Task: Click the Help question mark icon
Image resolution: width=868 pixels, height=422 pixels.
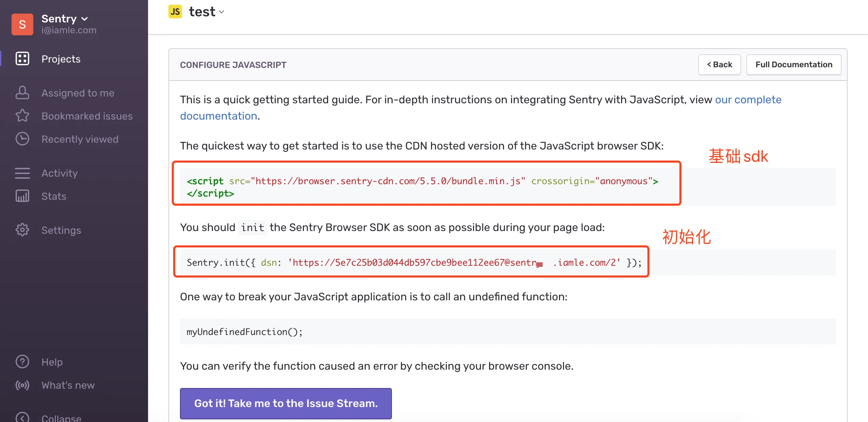Action: pos(22,362)
